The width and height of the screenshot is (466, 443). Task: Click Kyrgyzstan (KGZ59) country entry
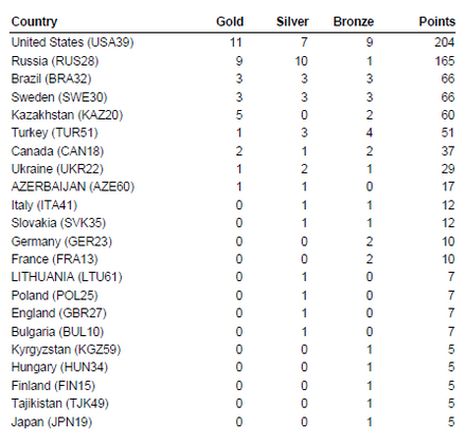tap(66, 350)
